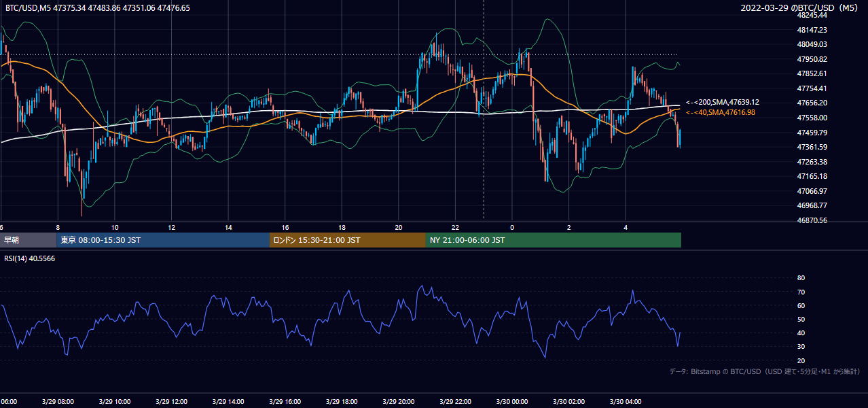
Task: Click hour label 22 under price chart
Action: pos(455,227)
